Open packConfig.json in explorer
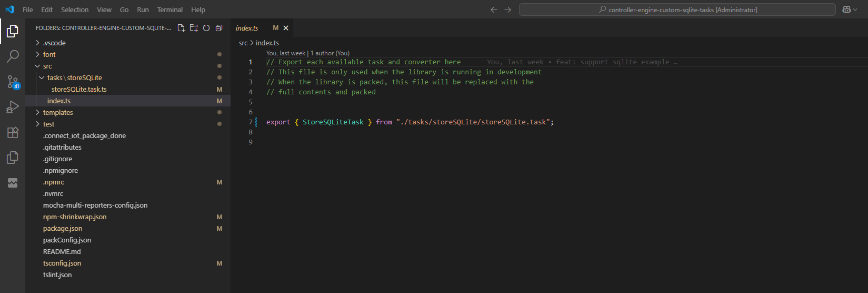This screenshot has height=293, width=868. 128,240
